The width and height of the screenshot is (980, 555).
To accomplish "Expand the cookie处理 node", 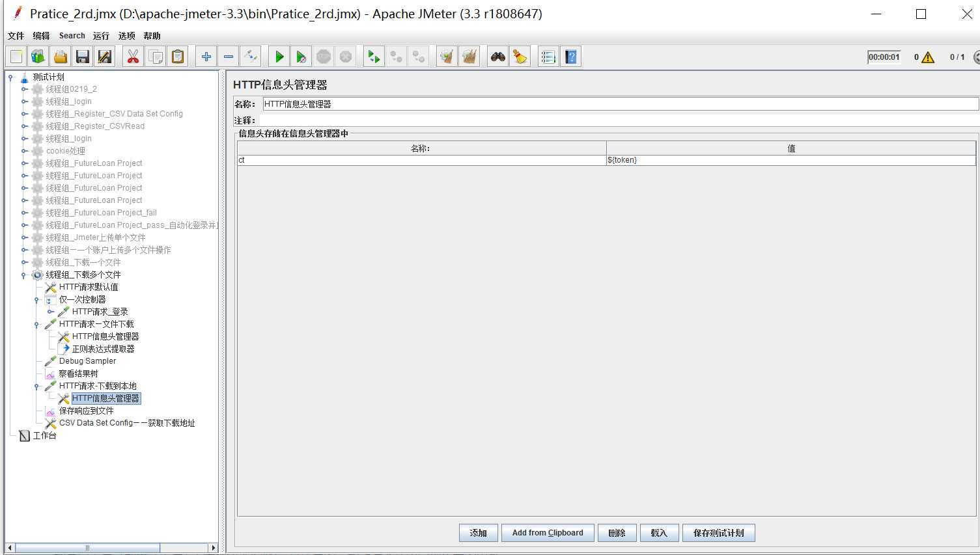I will pyautogui.click(x=24, y=151).
